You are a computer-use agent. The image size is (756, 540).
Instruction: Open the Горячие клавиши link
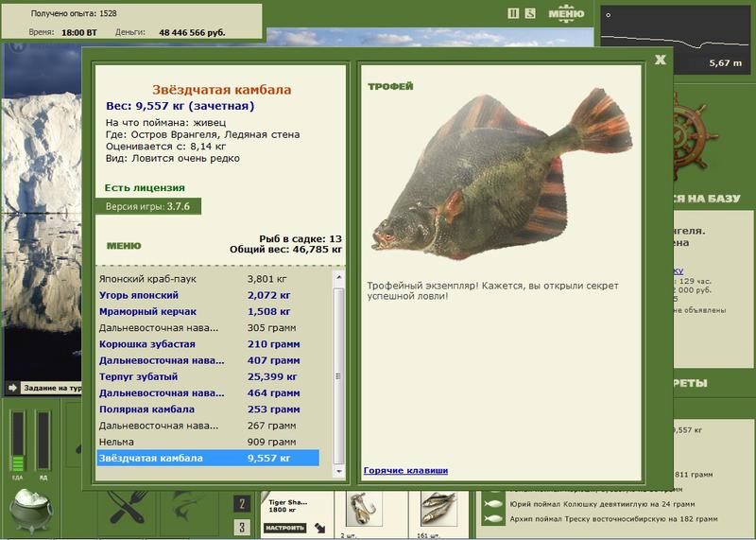(x=405, y=471)
